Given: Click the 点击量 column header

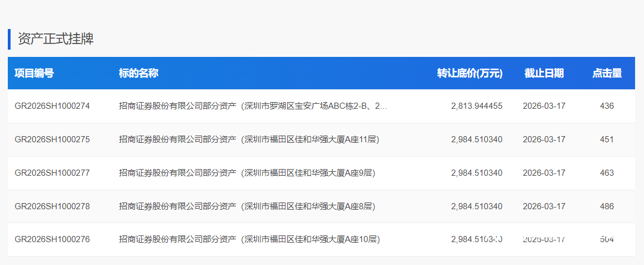Looking at the screenshot, I should pos(607,73).
